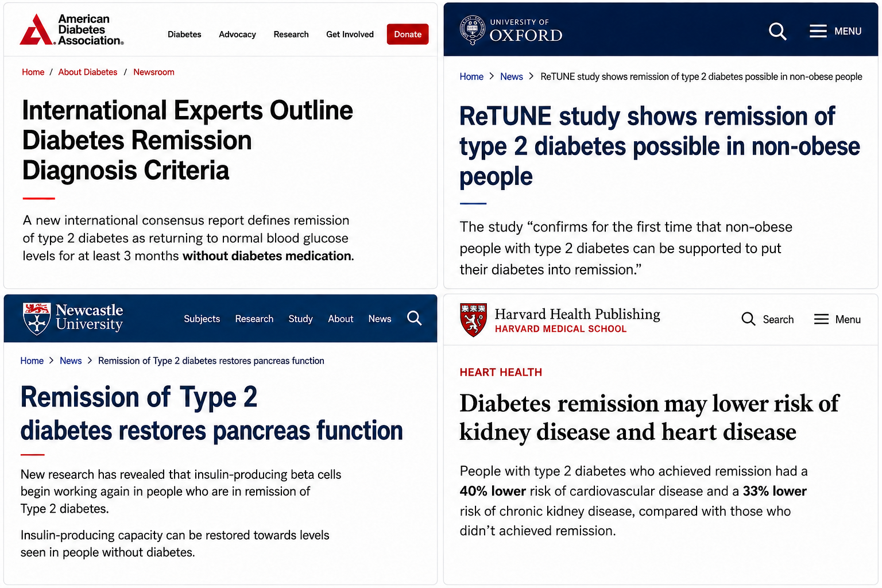882x588 pixels.
Task: Click the bold '33% lower' text
Action: (775, 492)
